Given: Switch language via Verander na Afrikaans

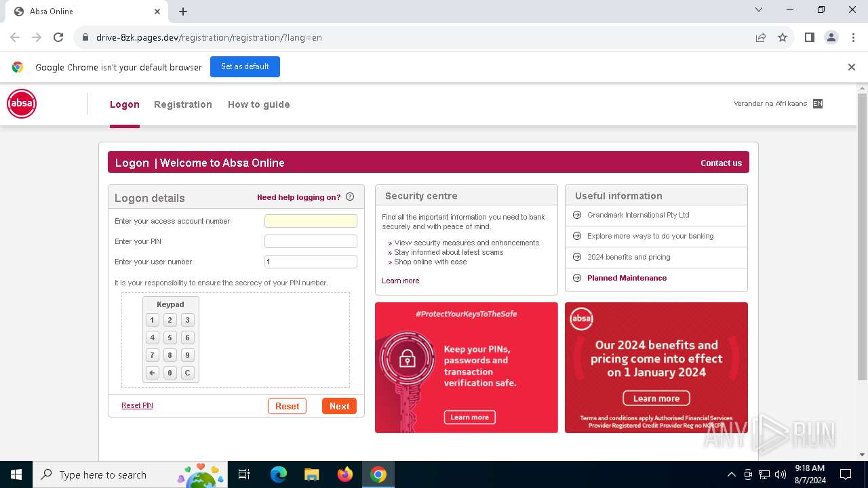Looking at the screenshot, I should coord(770,104).
